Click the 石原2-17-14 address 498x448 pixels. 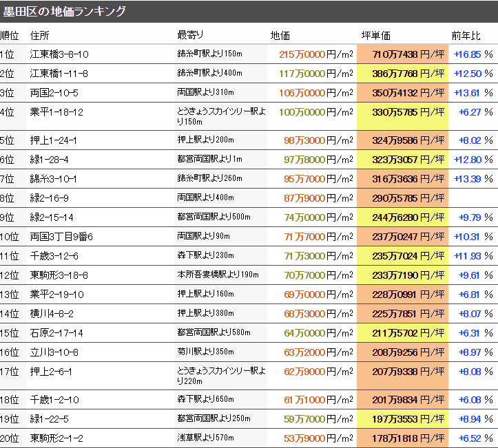[x=56, y=333]
